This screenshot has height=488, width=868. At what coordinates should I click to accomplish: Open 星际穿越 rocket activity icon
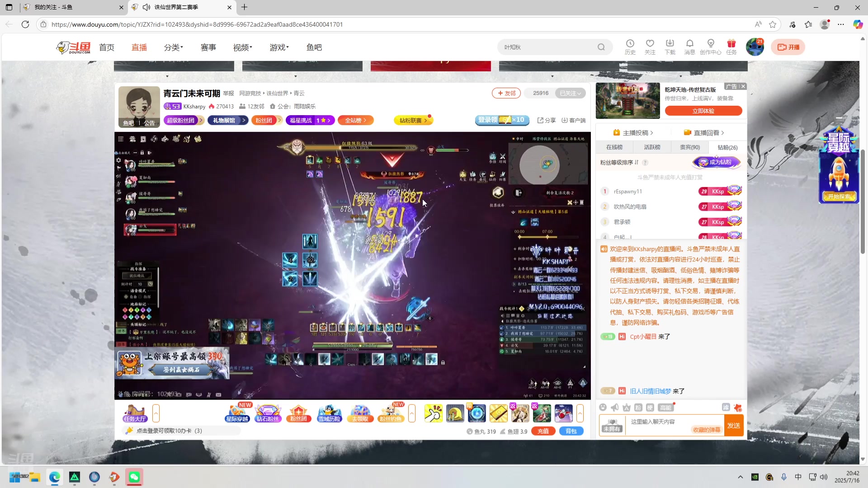click(237, 413)
